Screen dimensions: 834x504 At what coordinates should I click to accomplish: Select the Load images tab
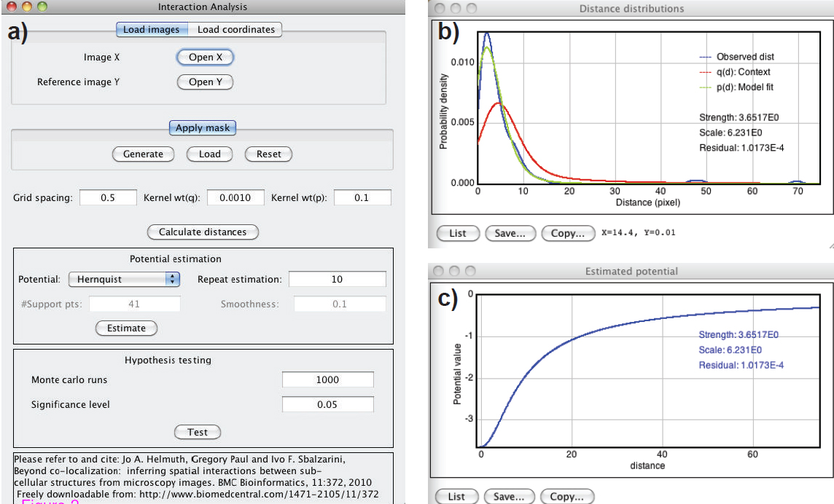pyautogui.click(x=151, y=30)
